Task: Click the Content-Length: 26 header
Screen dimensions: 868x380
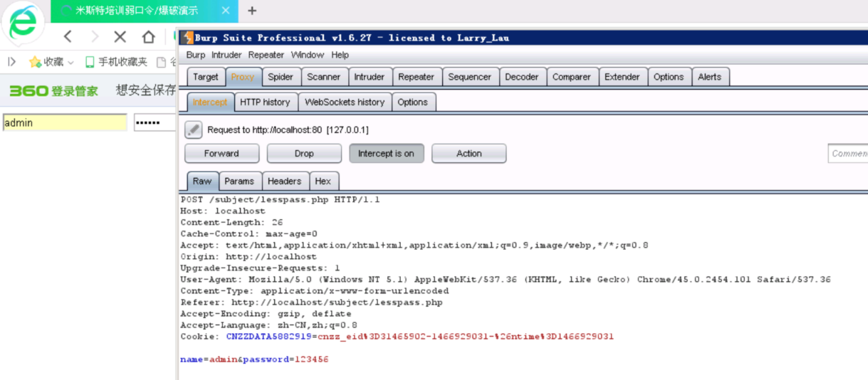Action: 231,223
